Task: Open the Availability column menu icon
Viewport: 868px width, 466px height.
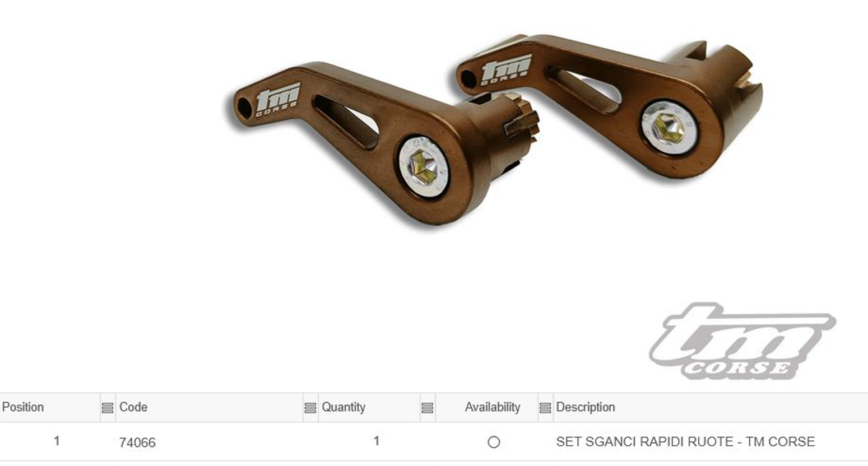Action: 545,408
